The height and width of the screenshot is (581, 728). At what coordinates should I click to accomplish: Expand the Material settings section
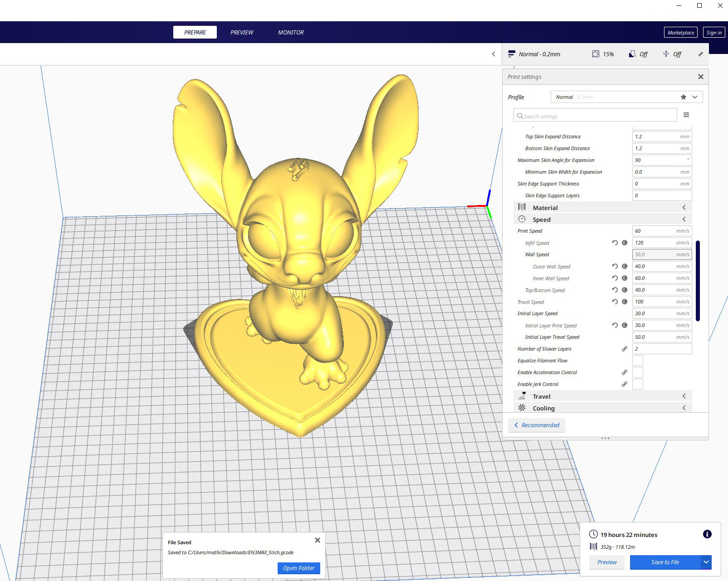602,207
